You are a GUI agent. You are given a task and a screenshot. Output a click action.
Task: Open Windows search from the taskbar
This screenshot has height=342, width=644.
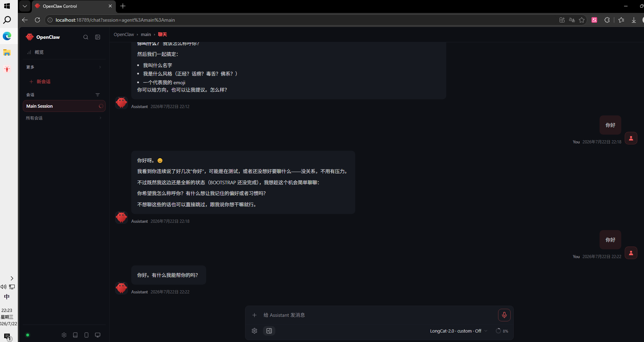click(x=7, y=20)
